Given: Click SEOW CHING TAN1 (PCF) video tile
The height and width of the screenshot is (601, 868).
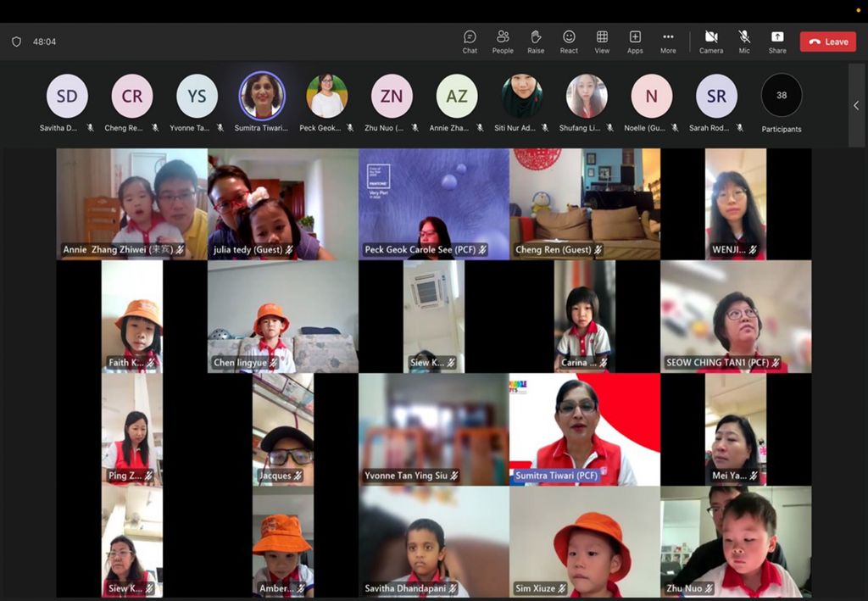Looking at the screenshot, I should 736,316.
